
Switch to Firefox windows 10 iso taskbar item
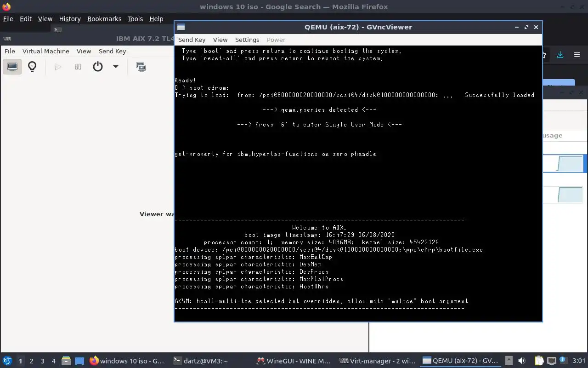pos(127,361)
